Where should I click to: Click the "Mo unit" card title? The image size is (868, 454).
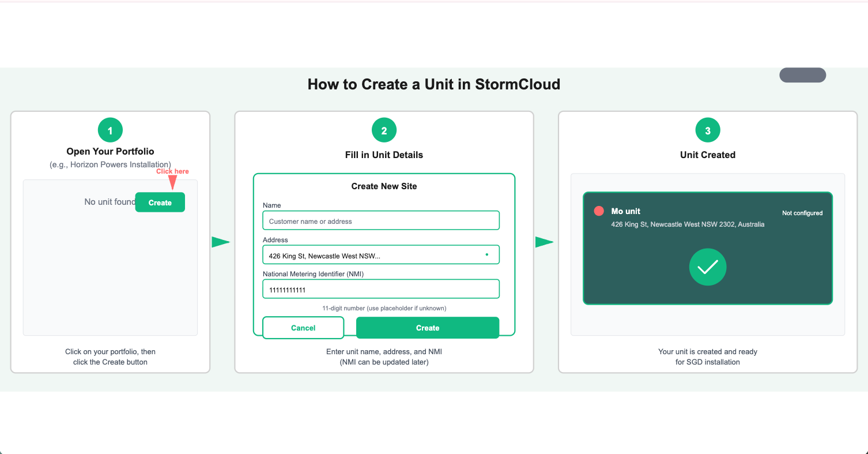(626, 211)
